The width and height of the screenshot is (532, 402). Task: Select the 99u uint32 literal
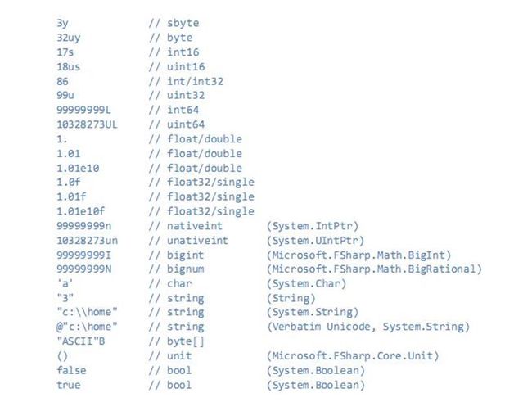[x=65, y=96]
